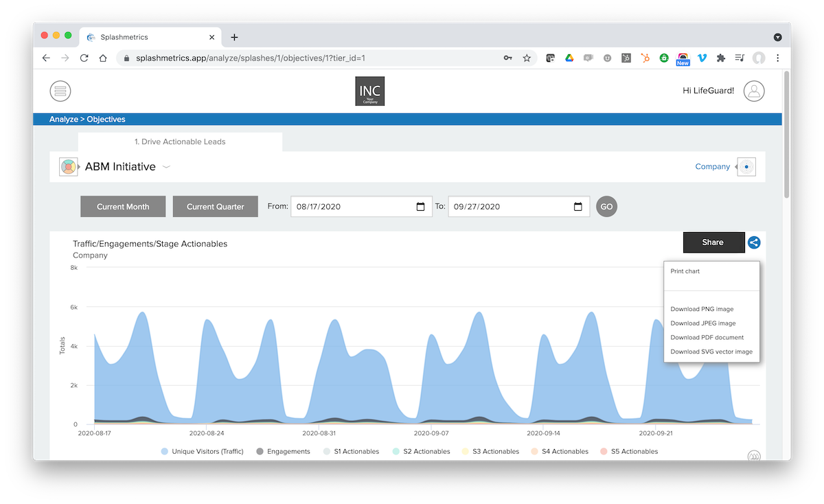Open the Chrome tab search dropdown
The width and height of the screenshot is (824, 504).
[778, 37]
